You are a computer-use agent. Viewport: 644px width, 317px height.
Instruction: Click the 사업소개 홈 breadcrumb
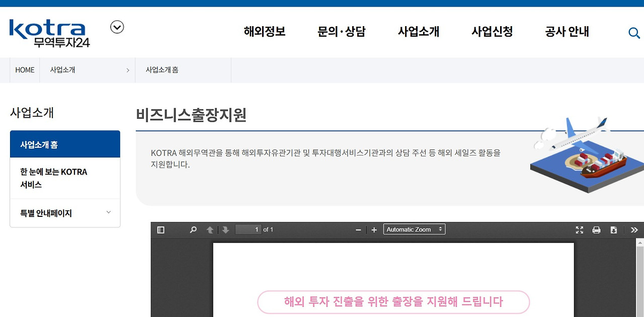(x=162, y=70)
